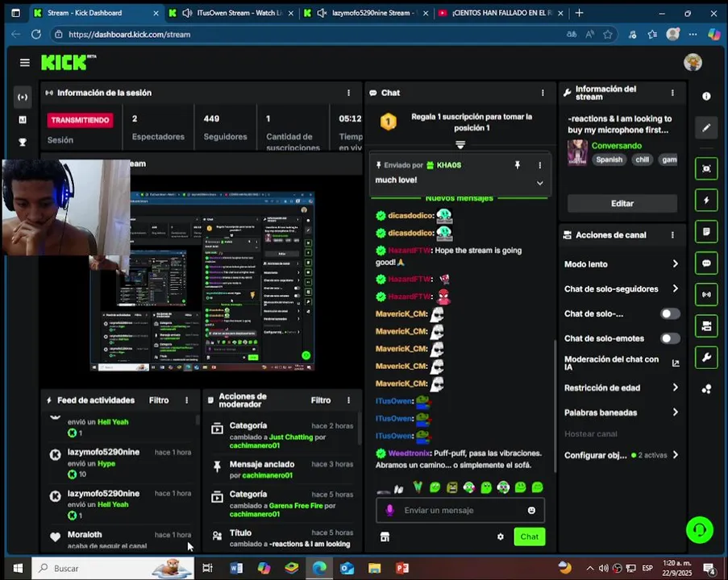Click the Conversando category link
The image size is (728, 580).
(616, 146)
